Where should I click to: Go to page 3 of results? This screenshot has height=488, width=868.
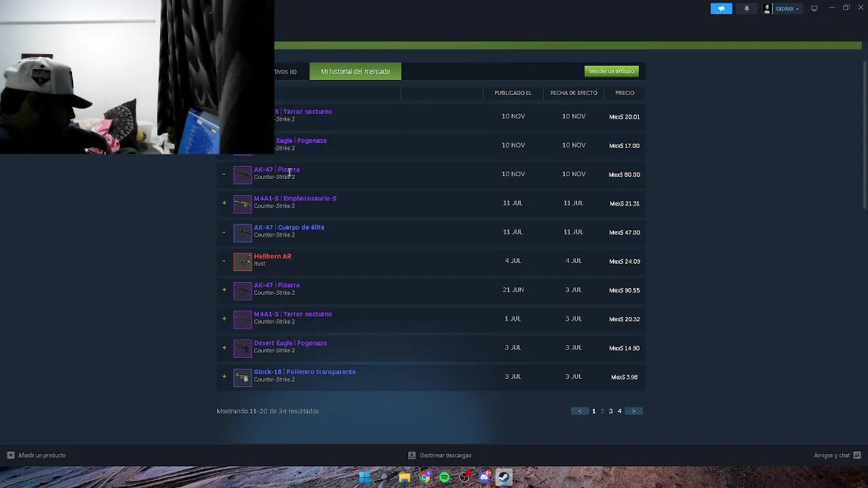coord(610,411)
